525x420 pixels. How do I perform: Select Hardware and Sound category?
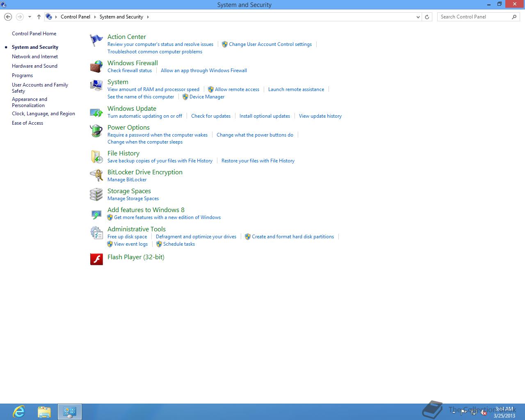[x=34, y=66]
